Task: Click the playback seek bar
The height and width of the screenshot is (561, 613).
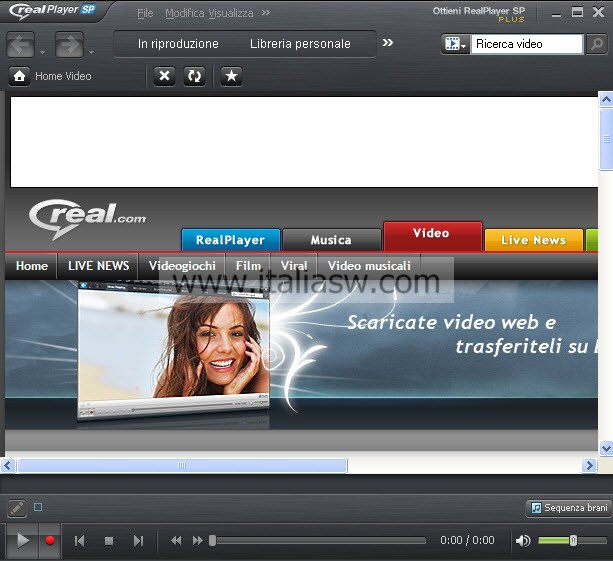Action: pyautogui.click(x=318, y=541)
